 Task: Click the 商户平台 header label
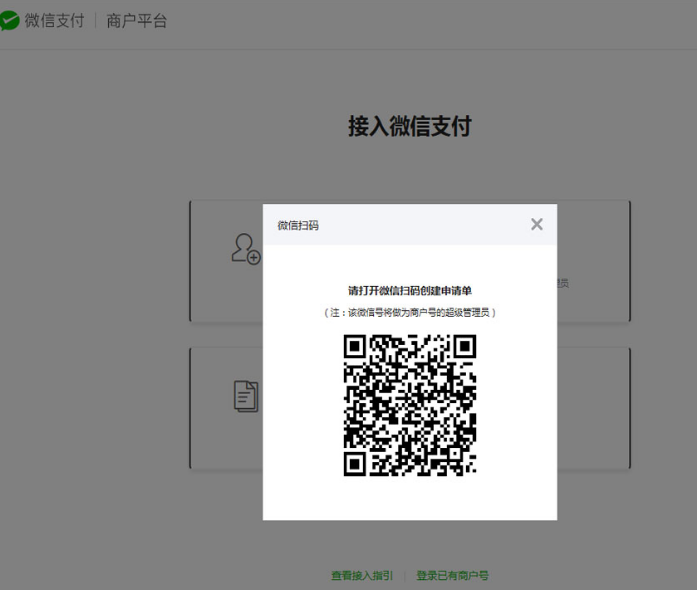click(x=136, y=21)
